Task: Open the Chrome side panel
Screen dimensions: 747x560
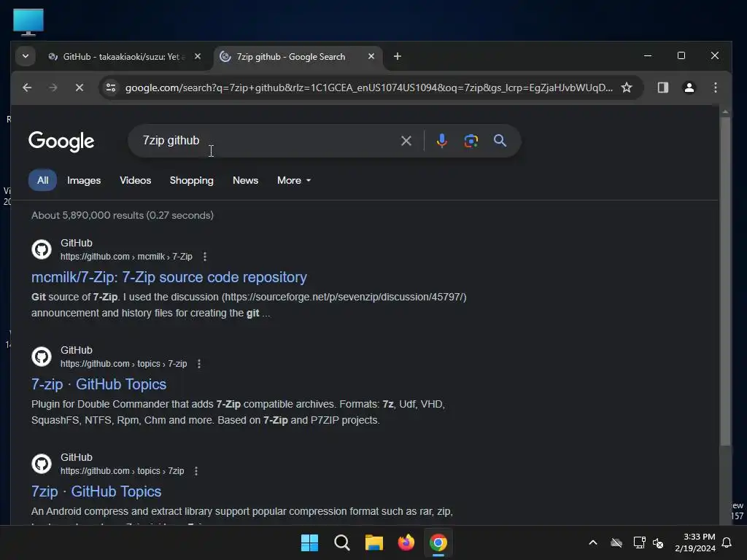Action: 662,87
